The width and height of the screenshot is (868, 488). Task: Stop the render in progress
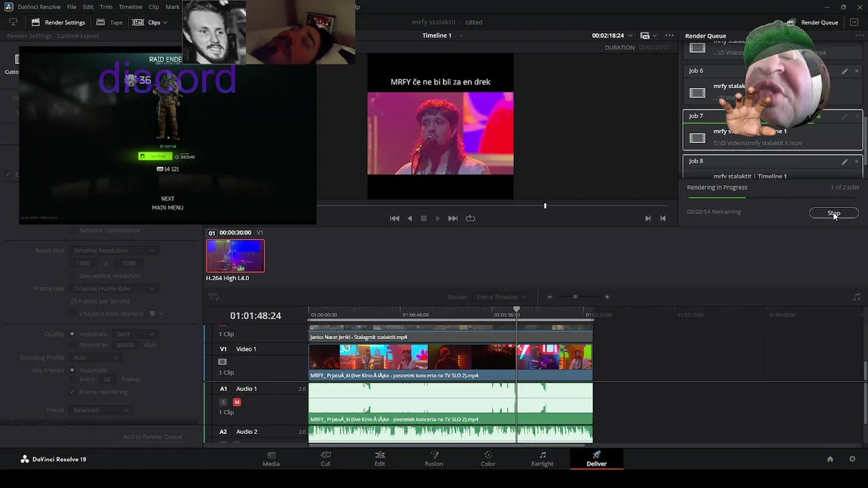[x=834, y=213]
